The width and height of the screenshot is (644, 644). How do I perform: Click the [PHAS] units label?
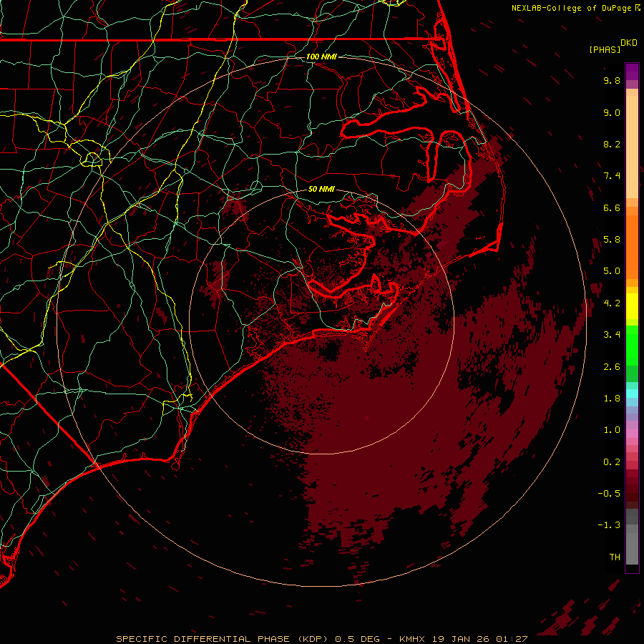(x=605, y=50)
